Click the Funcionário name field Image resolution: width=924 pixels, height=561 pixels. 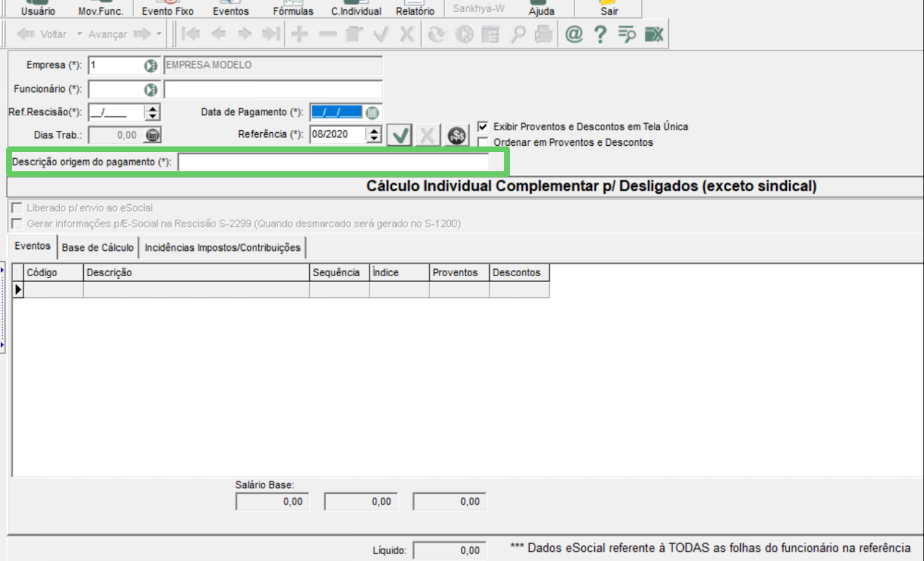click(273, 89)
